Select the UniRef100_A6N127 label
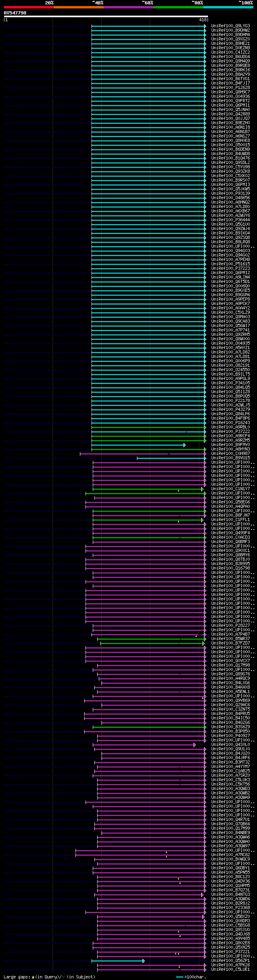The width and height of the screenshot is (257, 980). [x=230, y=136]
